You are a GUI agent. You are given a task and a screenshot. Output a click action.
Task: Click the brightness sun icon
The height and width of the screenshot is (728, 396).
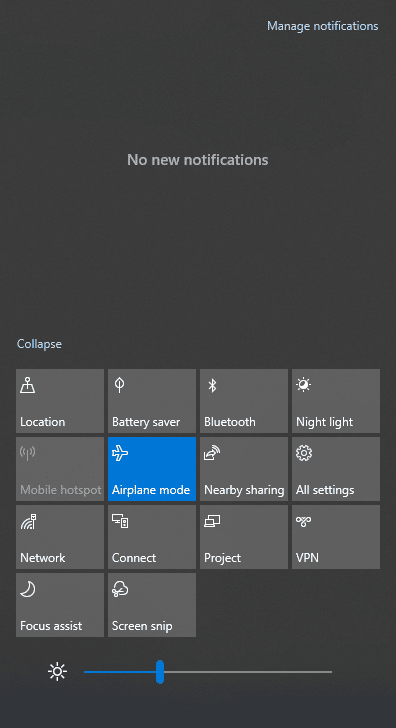(58, 672)
